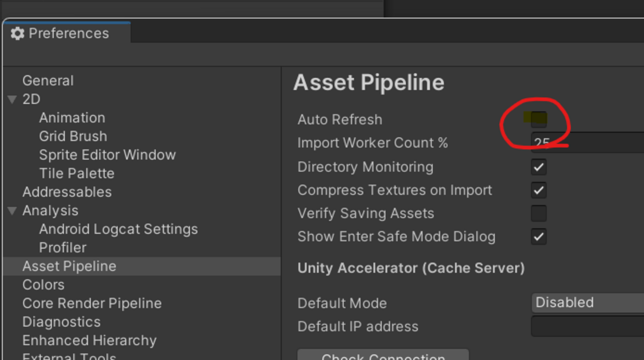The width and height of the screenshot is (644, 360).
Task: Collapse the Analysis section arrow
Action: tap(12, 211)
